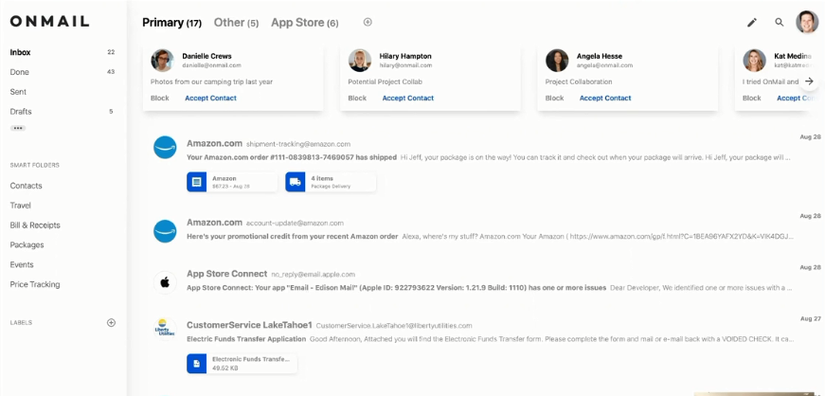The image size is (825, 396).
Task: Add a new inbox tab with plus icon
Action: (x=368, y=22)
